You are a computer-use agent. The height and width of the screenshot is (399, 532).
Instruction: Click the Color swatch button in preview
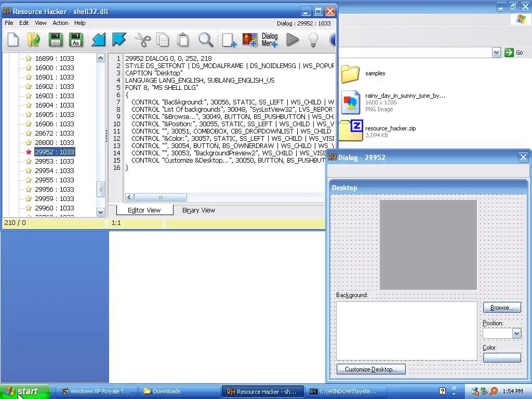coord(502,357)
